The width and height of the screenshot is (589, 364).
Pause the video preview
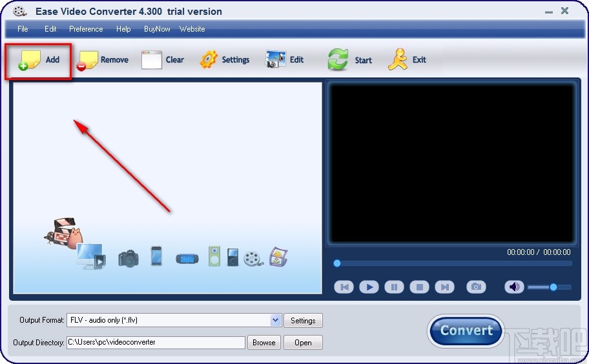pyautogui.click(x=394, y=287)
